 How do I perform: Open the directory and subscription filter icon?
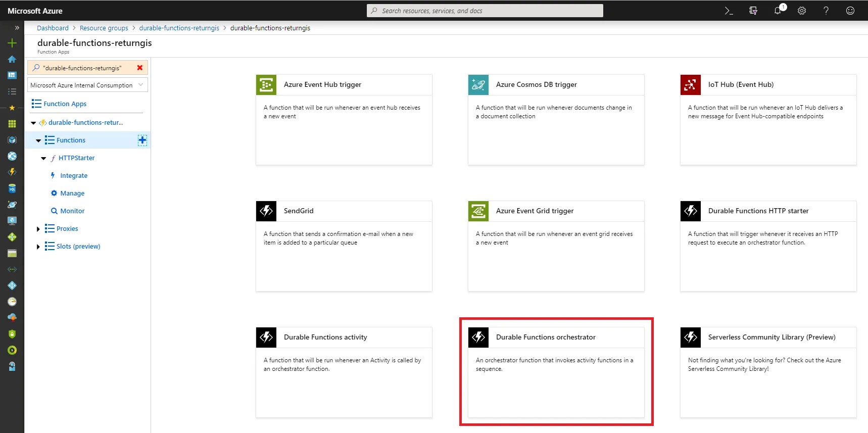pos(753,11)
